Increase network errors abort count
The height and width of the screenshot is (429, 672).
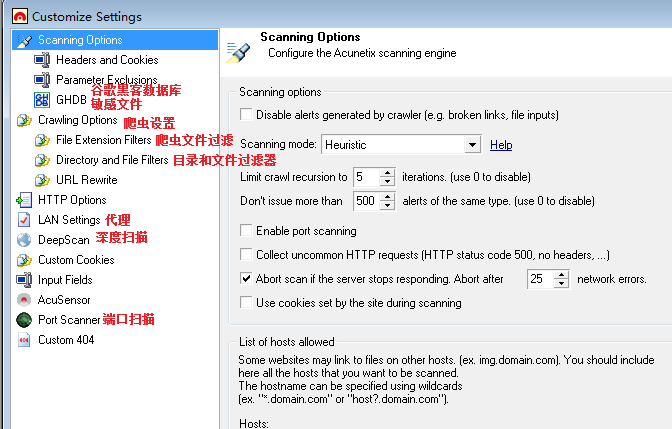tap(561, 275)
